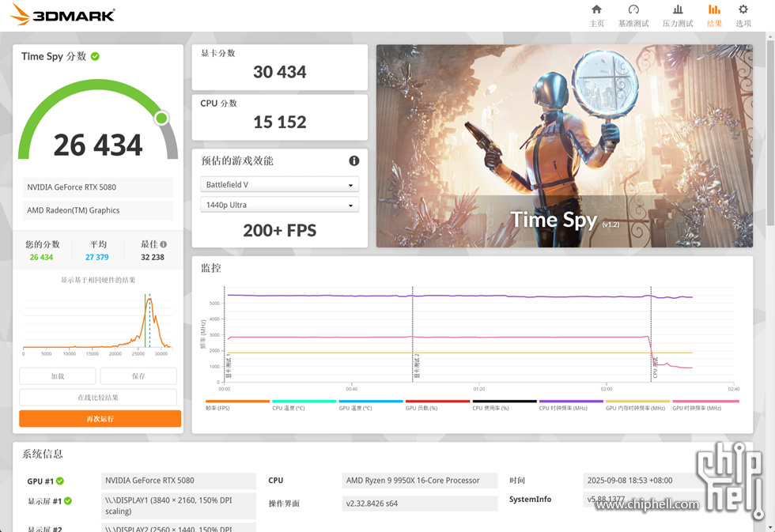Image resolution: width=775 pixels, height=532 pixels.
Task: Click 在线比较结果 to compare online
Action: point(98,397)
